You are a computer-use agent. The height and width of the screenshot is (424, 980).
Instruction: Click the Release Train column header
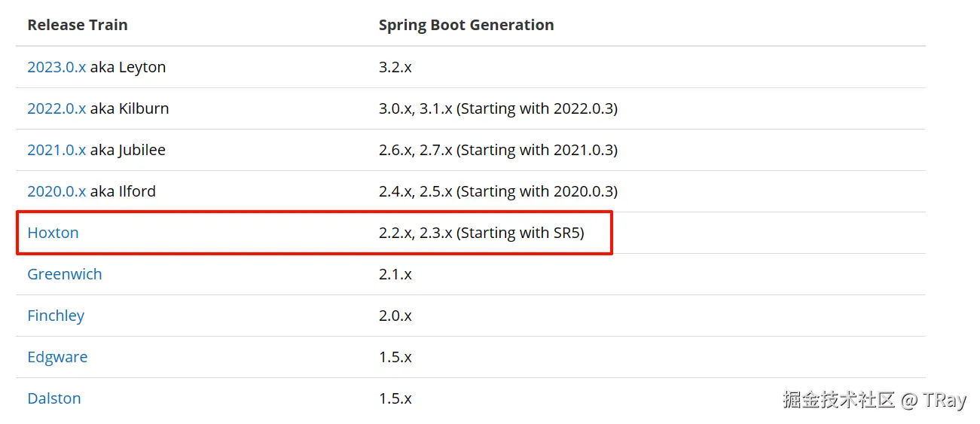pyautogui.click(x=78, y=25)
